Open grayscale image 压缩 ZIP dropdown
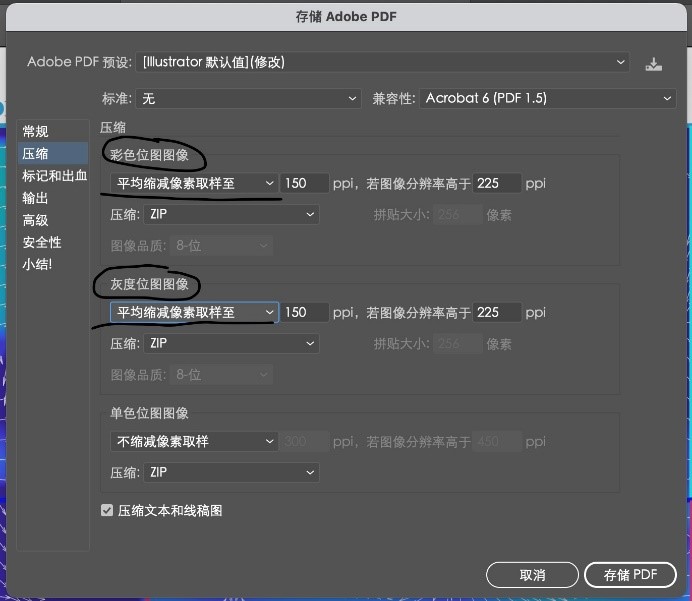 (x=231, y=343)
